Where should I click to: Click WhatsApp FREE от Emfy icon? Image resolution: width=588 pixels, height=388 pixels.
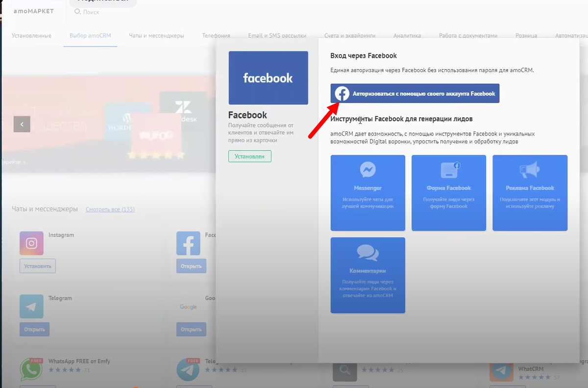(x=31, y=369)
